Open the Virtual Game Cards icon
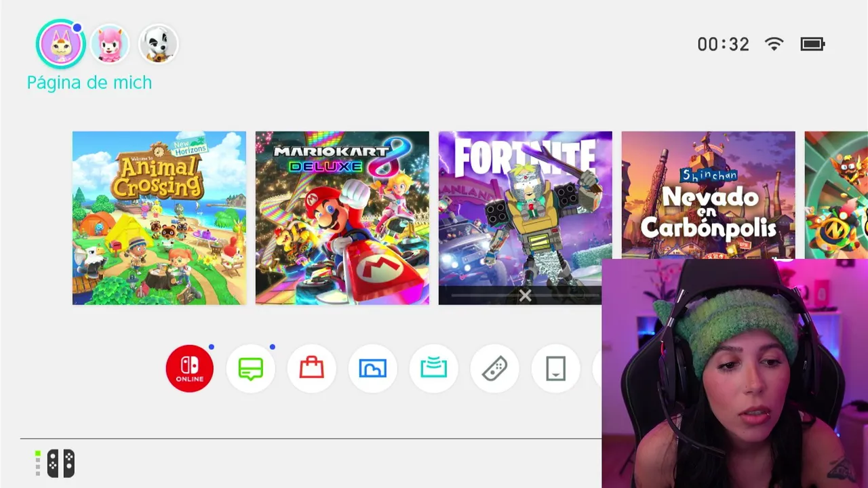The width and height of the screenshot is (868, 488). click(x=556, y=369)
